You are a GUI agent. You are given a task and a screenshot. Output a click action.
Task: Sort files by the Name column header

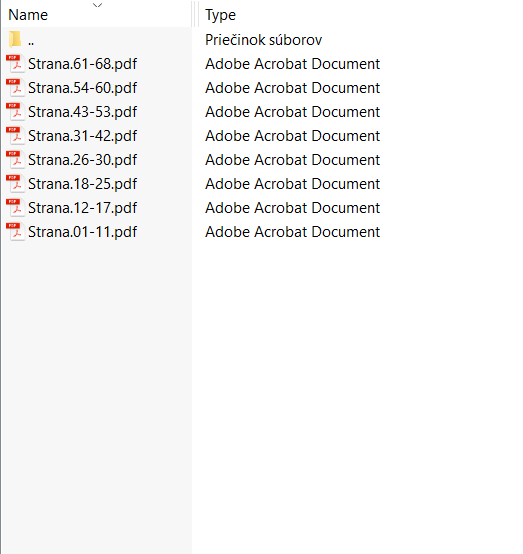[28, 15]
